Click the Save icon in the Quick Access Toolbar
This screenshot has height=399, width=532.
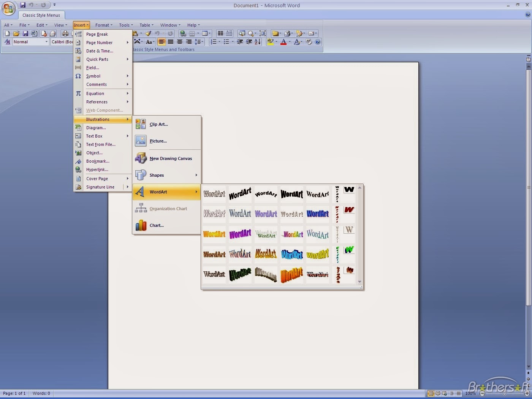pos(23,5)
